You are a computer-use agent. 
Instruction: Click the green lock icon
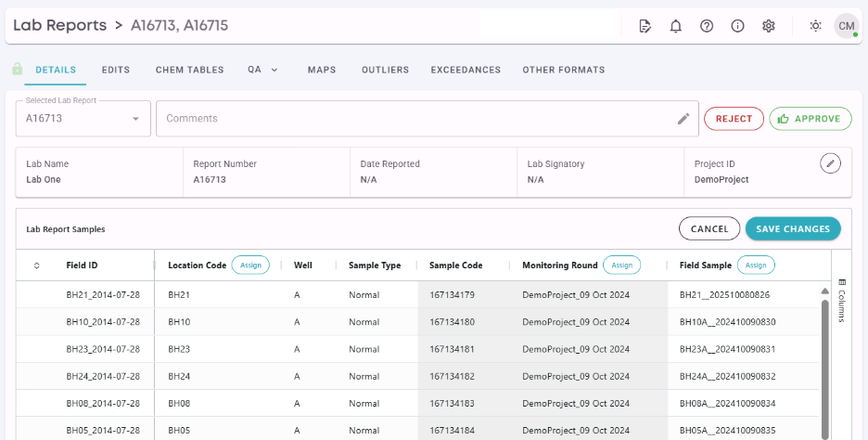[17, 70]
